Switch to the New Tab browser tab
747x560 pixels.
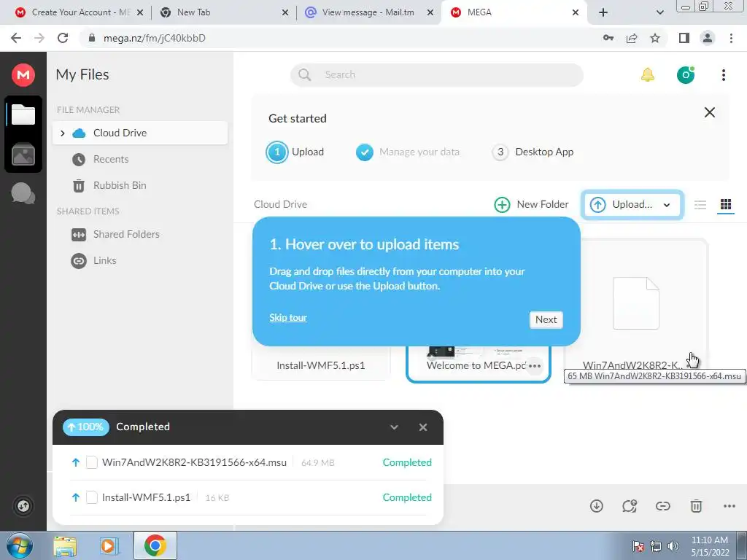point(224,12)
